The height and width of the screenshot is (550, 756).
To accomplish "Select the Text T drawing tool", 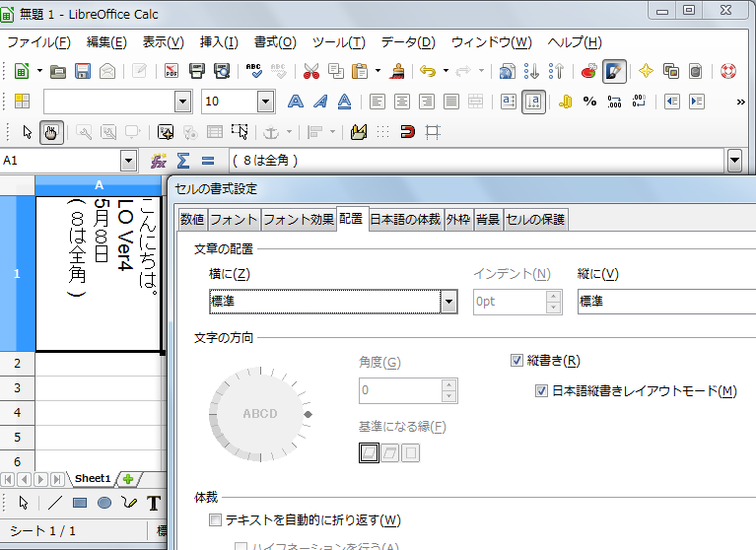I will pos(154,503).
